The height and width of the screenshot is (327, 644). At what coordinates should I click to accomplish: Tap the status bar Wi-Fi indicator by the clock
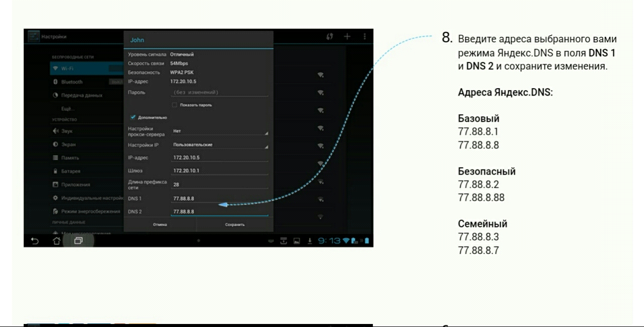[346, 241]
